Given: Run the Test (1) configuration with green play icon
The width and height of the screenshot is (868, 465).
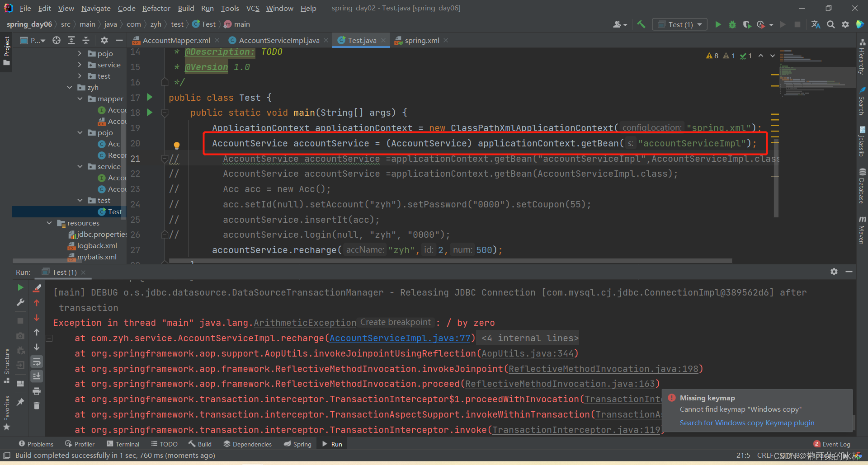Looking at the screenshot, I should [x=718, y=24].
